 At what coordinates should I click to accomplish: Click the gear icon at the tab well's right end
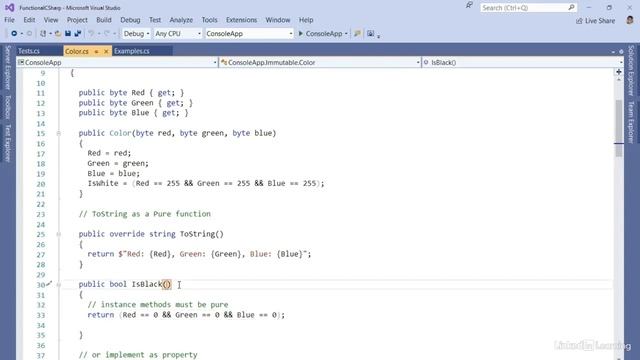click(621, 52)
